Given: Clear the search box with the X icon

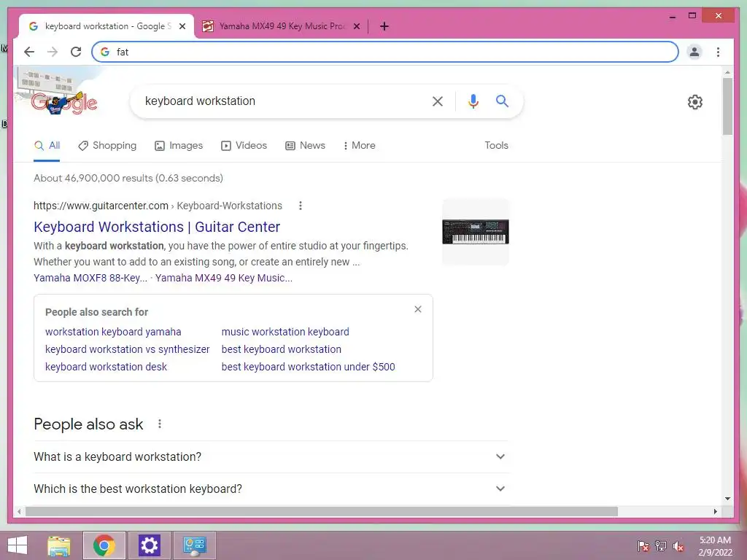Looking at the screenshot, I should click(x=438, y=101).
